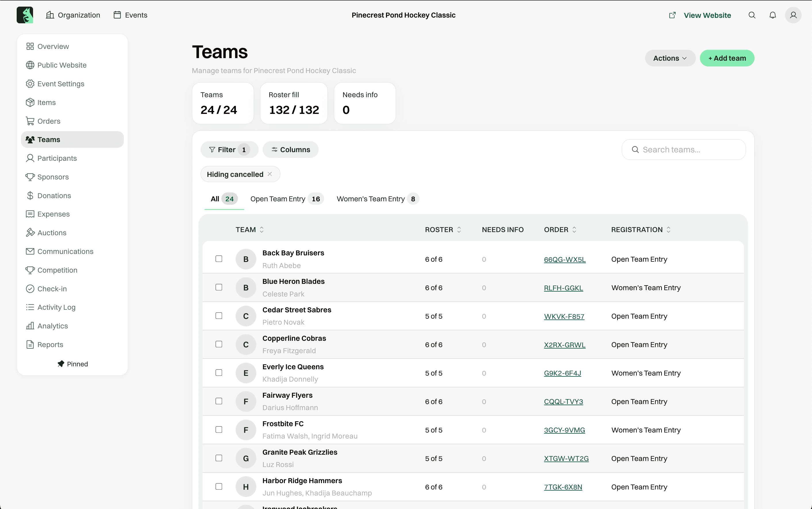Click the Event Settings gear icon
This screenshot has width=812, height=509.
point(30,84)
